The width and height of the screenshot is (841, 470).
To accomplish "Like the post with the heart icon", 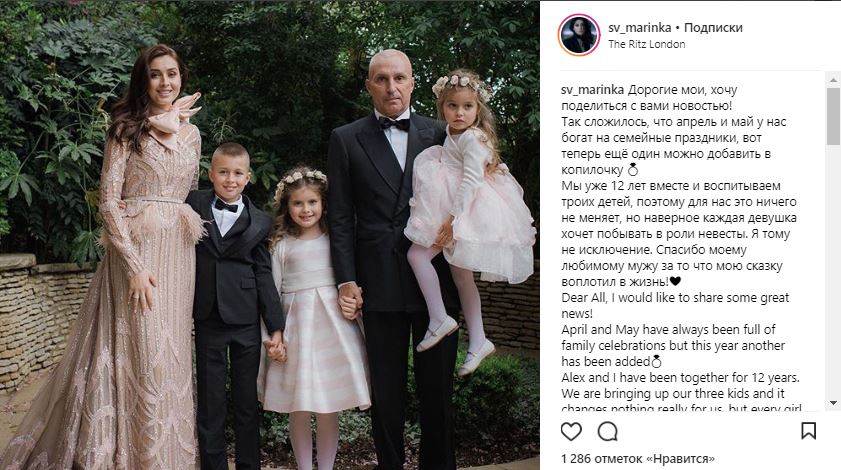I will pyautogui.click(x=571, y=431).
